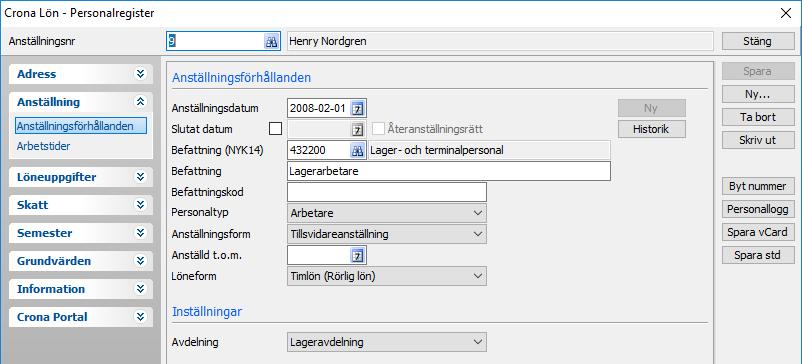This screenshot has width=802, height=364.
Task: Open the Anställningsform dropdown
Action: pos(387,234)
